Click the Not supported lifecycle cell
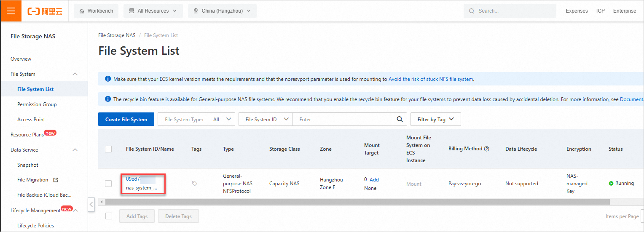Image resolution: width=644 pixels, height=232 pixels. 522,184
